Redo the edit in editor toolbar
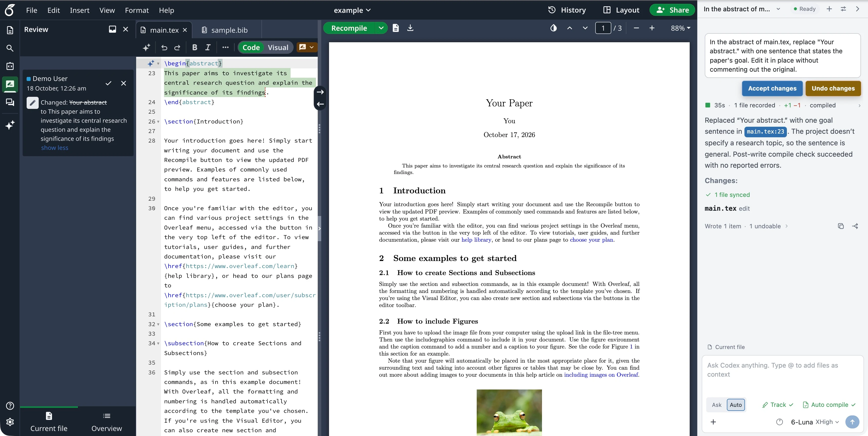The image size is (868, 436). tap(177, 48)
